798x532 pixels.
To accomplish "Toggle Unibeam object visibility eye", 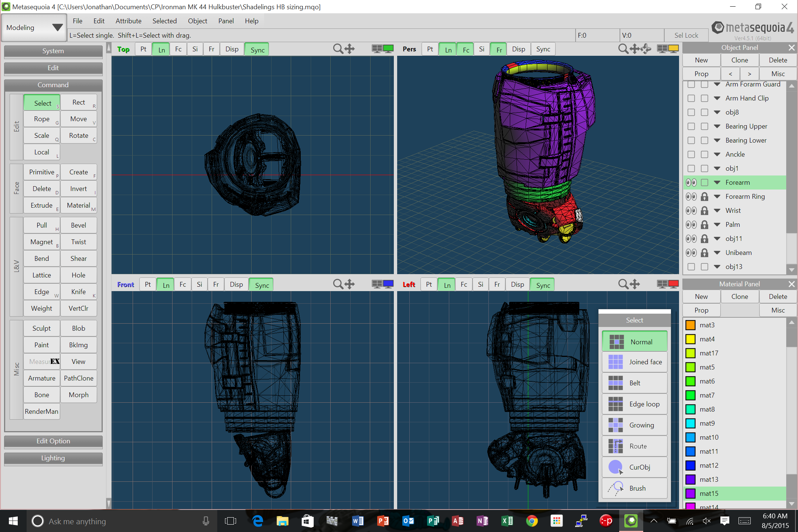I will click(x=691, y=253).
